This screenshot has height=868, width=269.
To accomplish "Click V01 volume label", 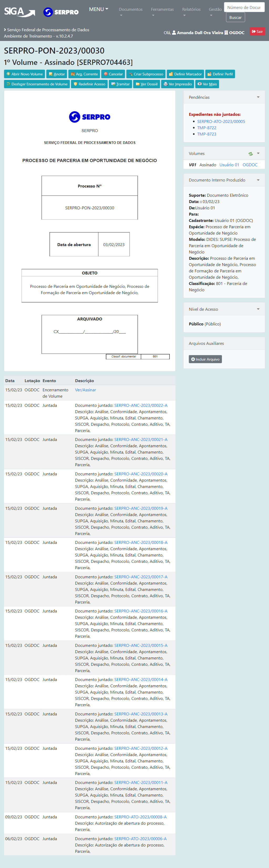I will 193,165.
